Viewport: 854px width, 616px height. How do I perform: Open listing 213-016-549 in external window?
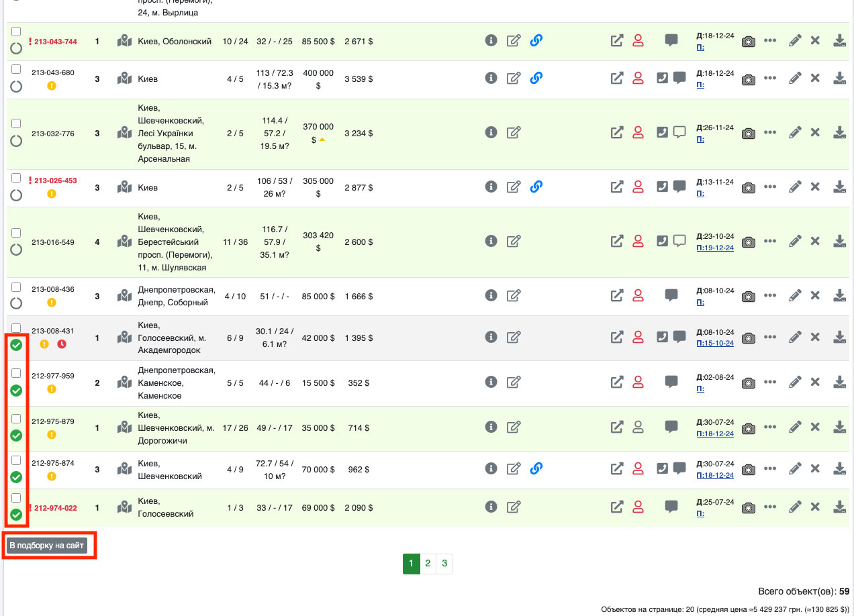[x=617, y=241]
